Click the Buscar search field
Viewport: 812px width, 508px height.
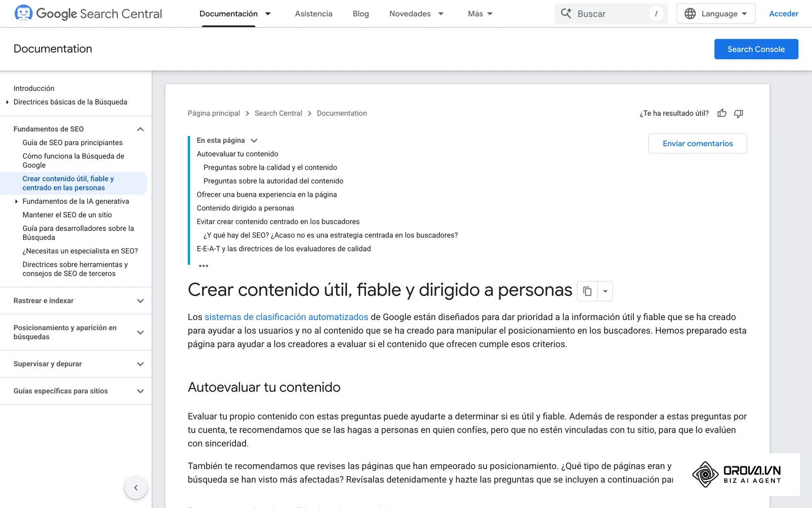tap(611, 14)
